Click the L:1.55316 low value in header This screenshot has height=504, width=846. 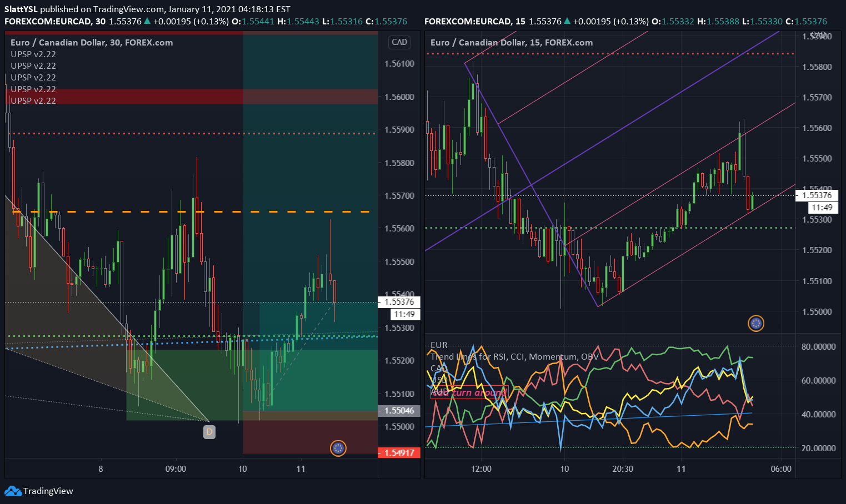342,21
